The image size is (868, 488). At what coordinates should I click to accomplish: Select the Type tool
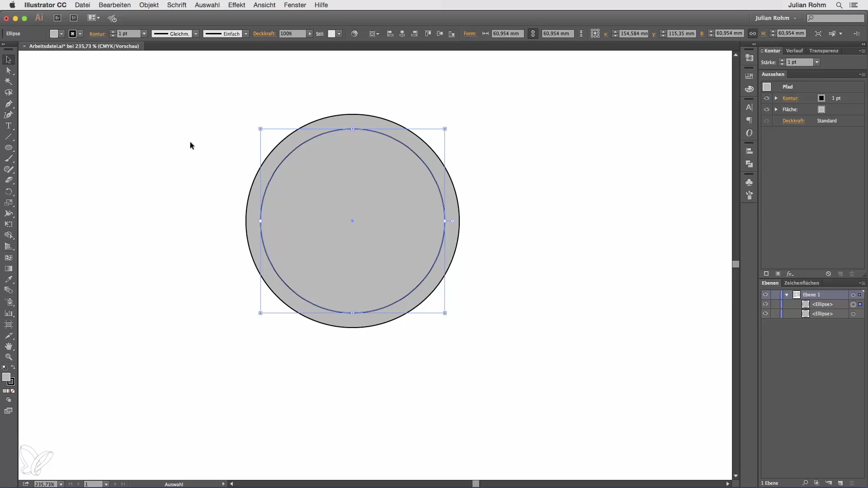(x=9, y=126)
